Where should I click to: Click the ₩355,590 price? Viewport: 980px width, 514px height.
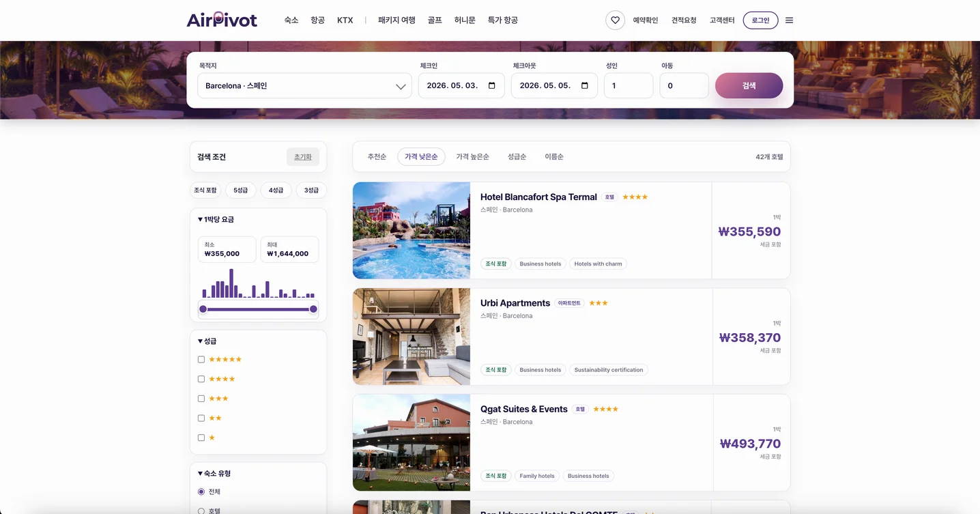click(x=749, y=231)
